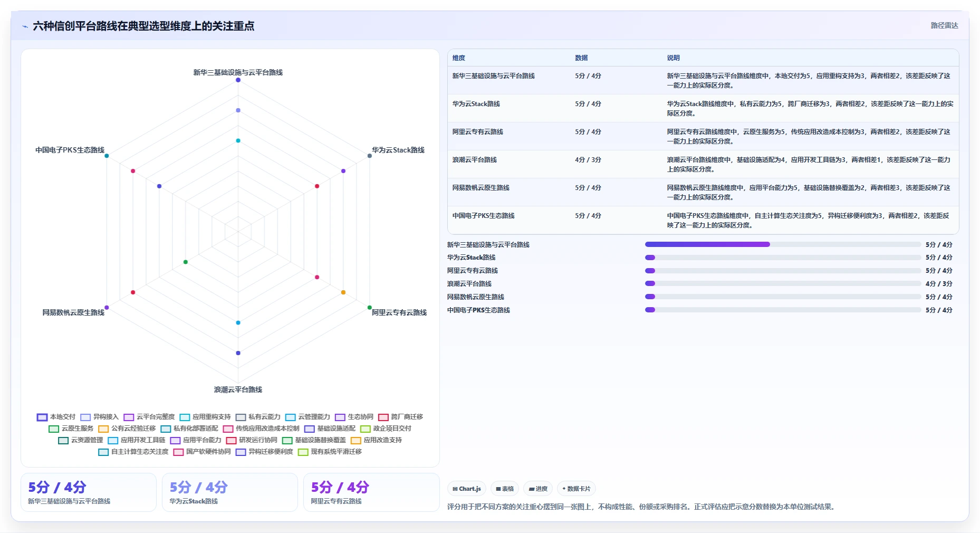
Task: Click the 基础设施替换覆盖 legend swatch
Action: [287, 440]
